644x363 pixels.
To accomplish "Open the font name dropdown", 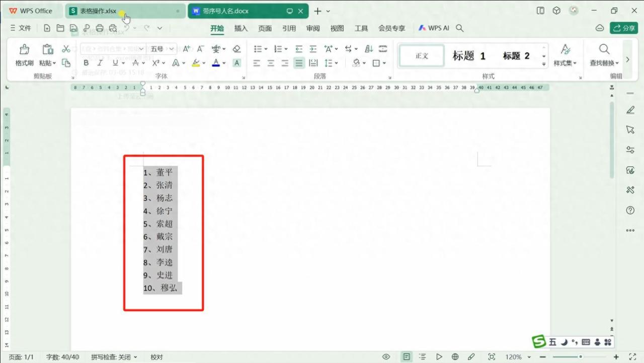I will pyautogui.click(x=141, y=49).
